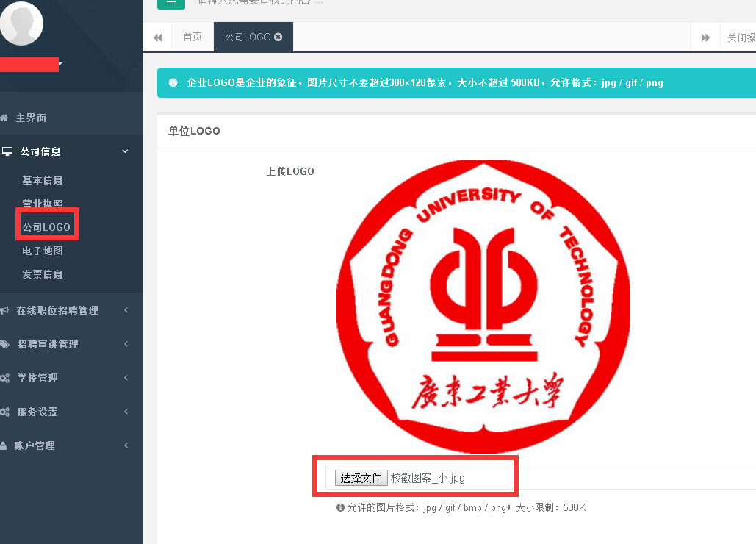Click the monitor icon beside 公司信息
The height and width of the screenshot is (544, 756).
pos(7,151)
